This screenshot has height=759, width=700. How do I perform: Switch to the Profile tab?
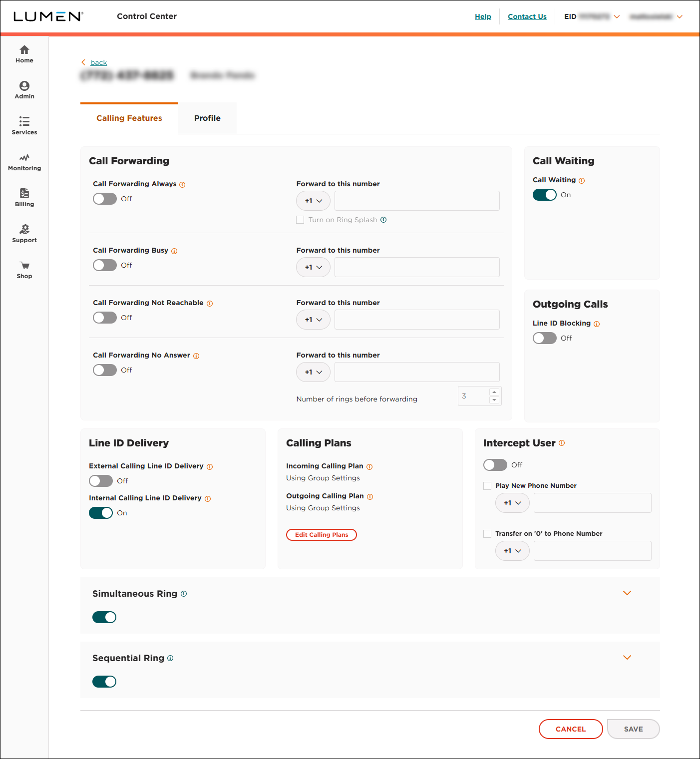pos(207,118)
